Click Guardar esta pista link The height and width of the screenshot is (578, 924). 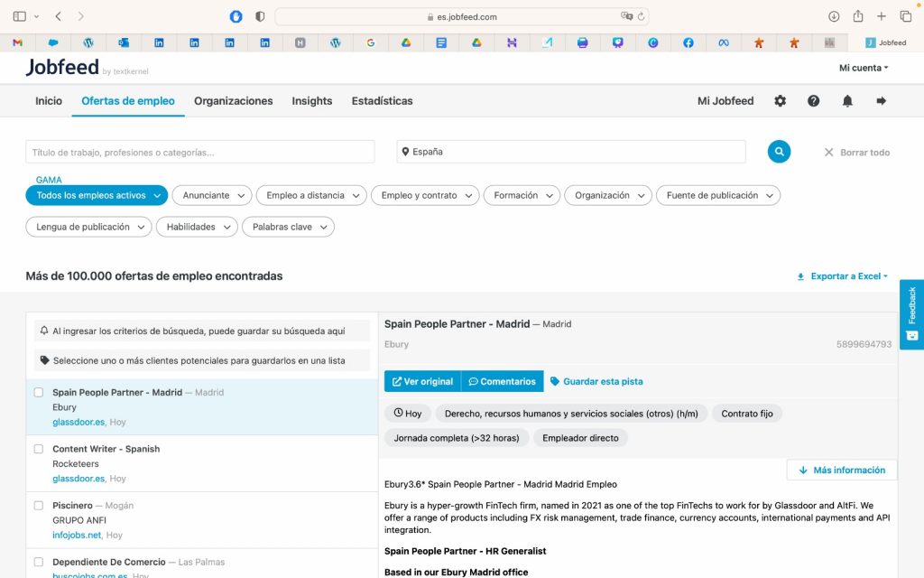pyautogui.click(x=596, y=381)
